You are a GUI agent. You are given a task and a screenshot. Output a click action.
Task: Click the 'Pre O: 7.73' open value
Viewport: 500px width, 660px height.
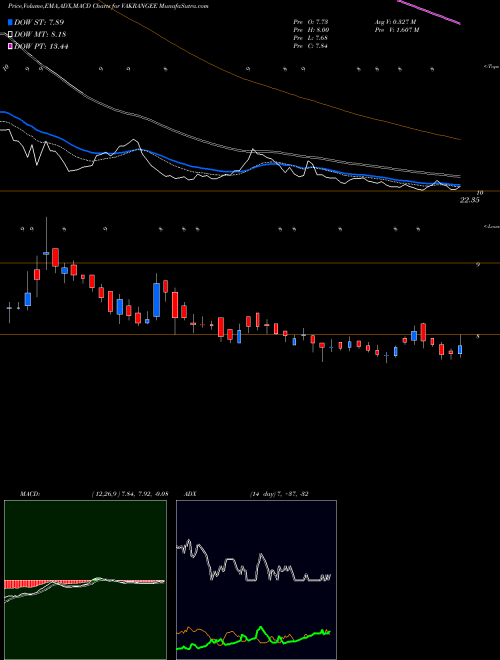click(x=311, y=21)
